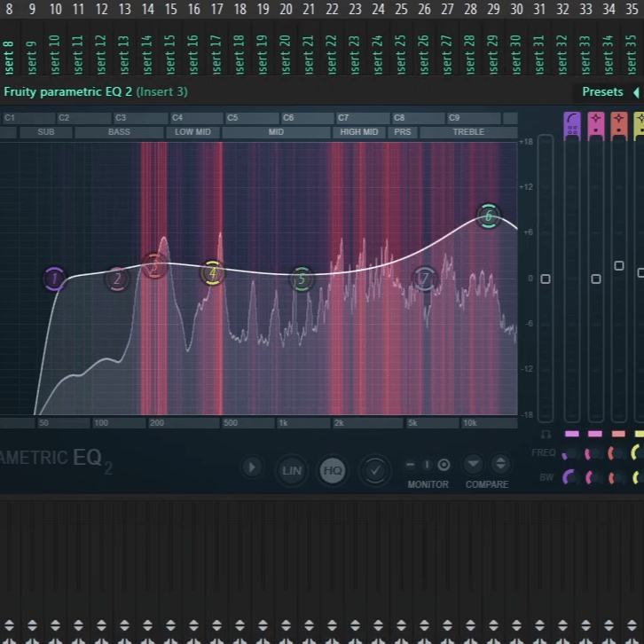Click the main level slider handle
Viewport: 644px width, 644px height.
(x=546, y=279)
